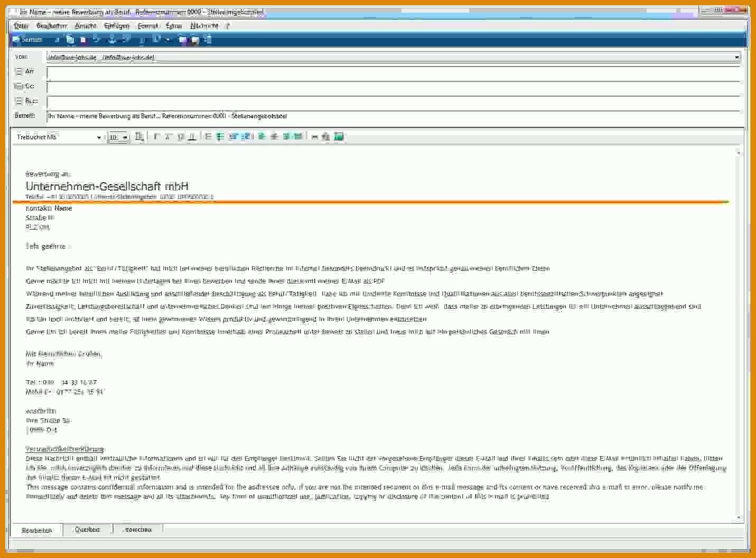
Task: Click into the Betreff subject field
Action: click(x=393, y=116)
